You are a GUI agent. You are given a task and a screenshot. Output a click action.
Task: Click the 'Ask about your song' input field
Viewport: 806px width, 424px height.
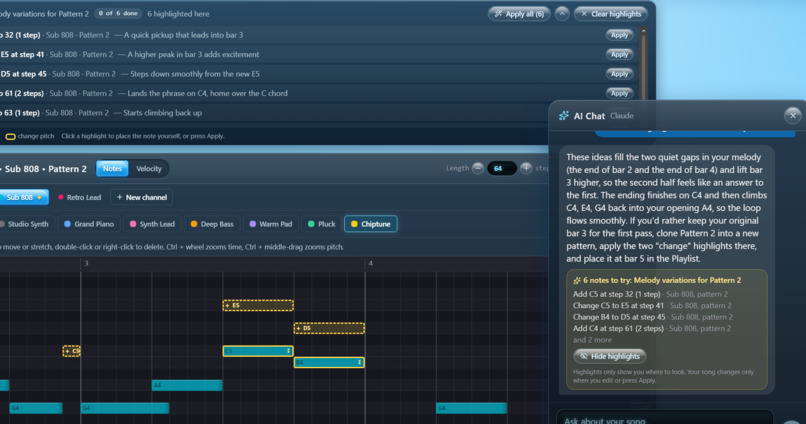[x=665, y=417]
